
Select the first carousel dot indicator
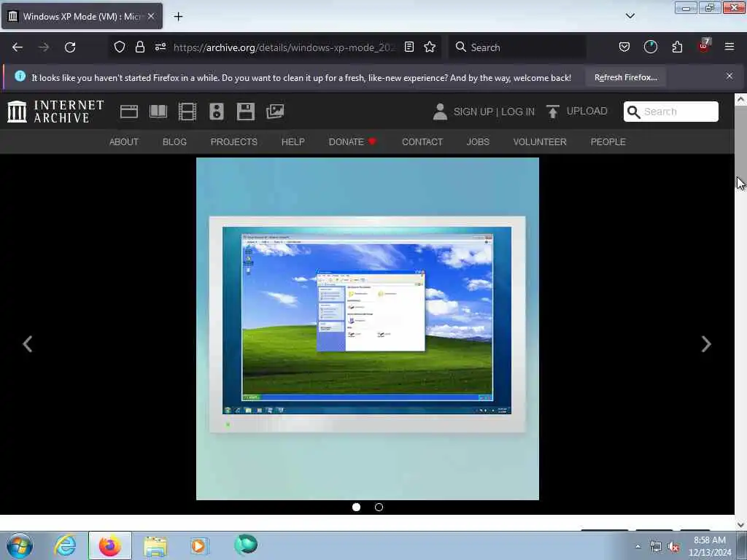point(356,507)
